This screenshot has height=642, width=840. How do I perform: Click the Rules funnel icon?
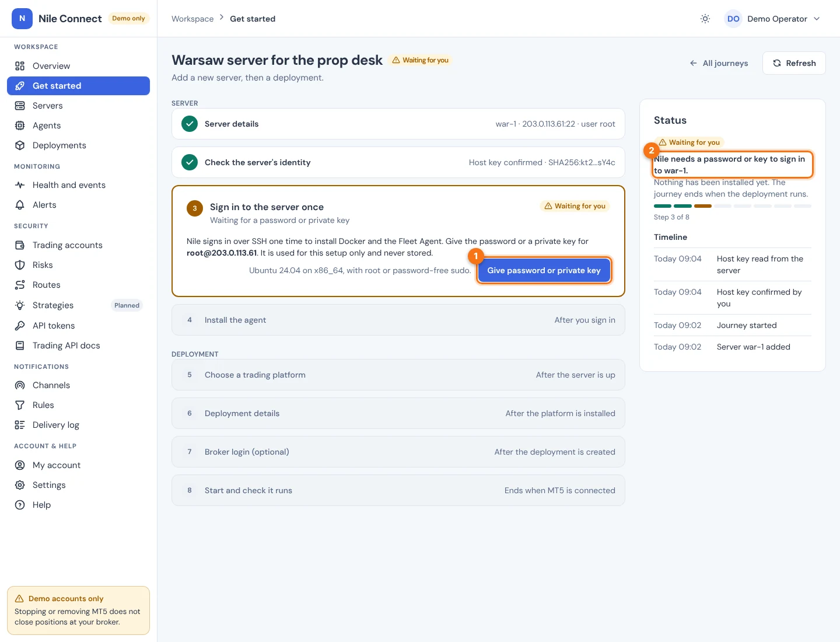click(x=20, y=405)
